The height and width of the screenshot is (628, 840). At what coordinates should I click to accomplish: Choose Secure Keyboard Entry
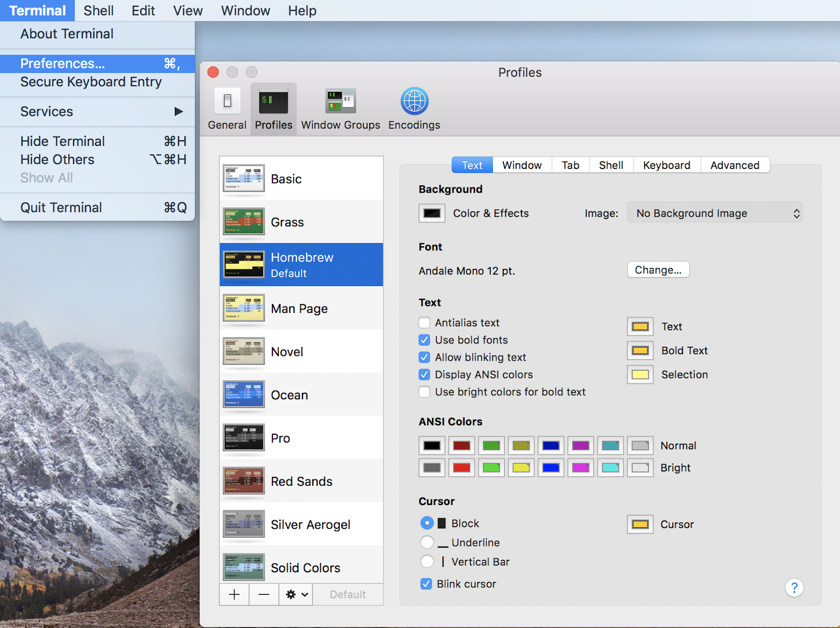pyautogui.click(x=98, y=82)
